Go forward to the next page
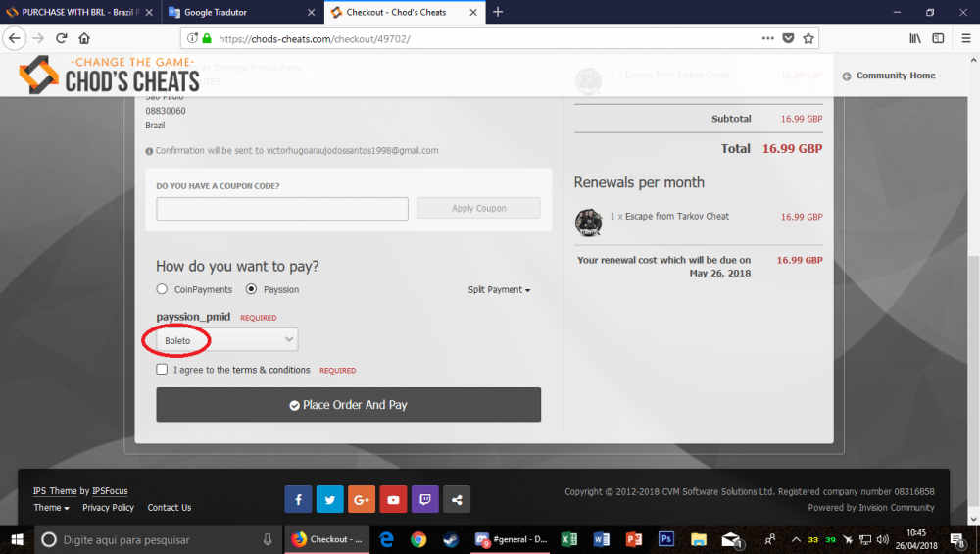This screenshot has width=980, height=554. tap(38, 38)
